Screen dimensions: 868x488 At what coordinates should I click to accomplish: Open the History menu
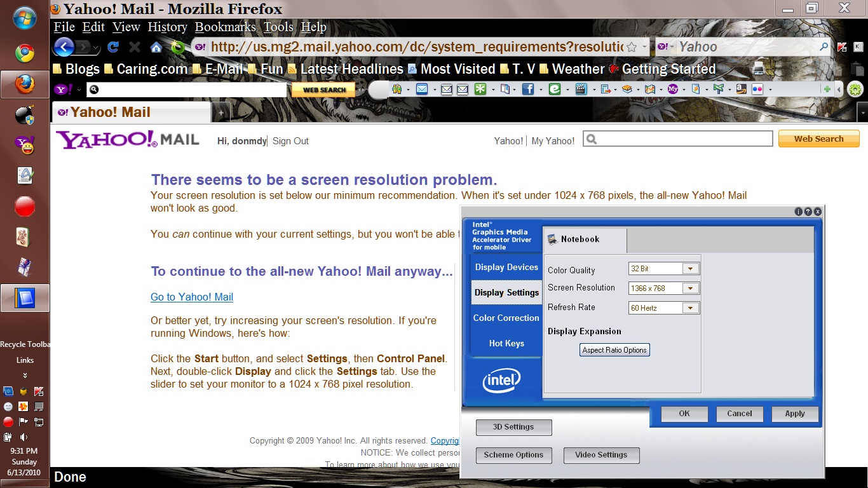(167, 27)
